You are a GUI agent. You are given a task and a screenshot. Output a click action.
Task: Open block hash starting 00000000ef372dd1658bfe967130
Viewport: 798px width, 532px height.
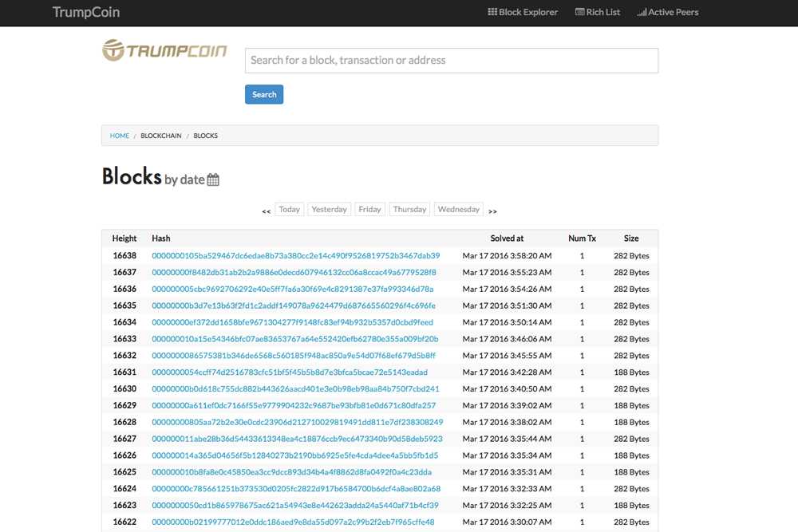[293, 322]
